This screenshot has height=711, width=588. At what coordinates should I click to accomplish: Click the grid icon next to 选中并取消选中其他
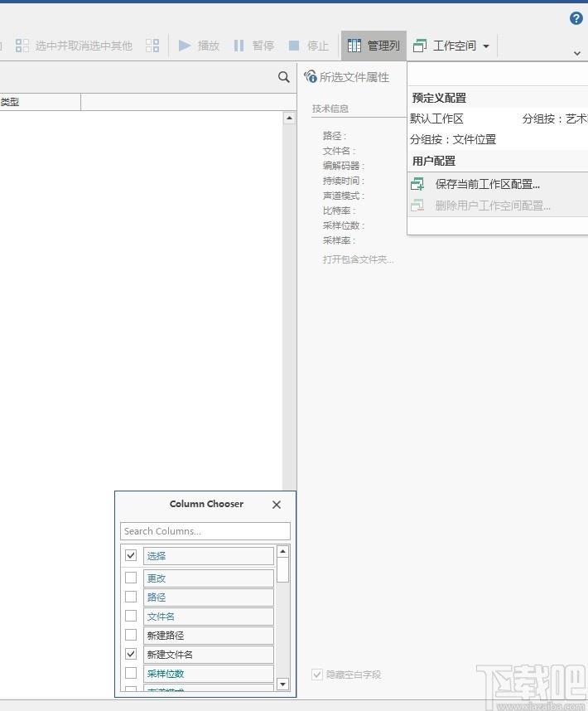(152, 46)
